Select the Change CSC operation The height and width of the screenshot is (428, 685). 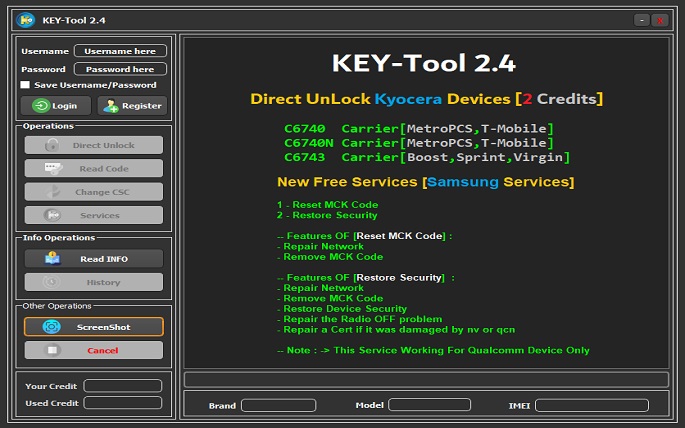[94, 192]
